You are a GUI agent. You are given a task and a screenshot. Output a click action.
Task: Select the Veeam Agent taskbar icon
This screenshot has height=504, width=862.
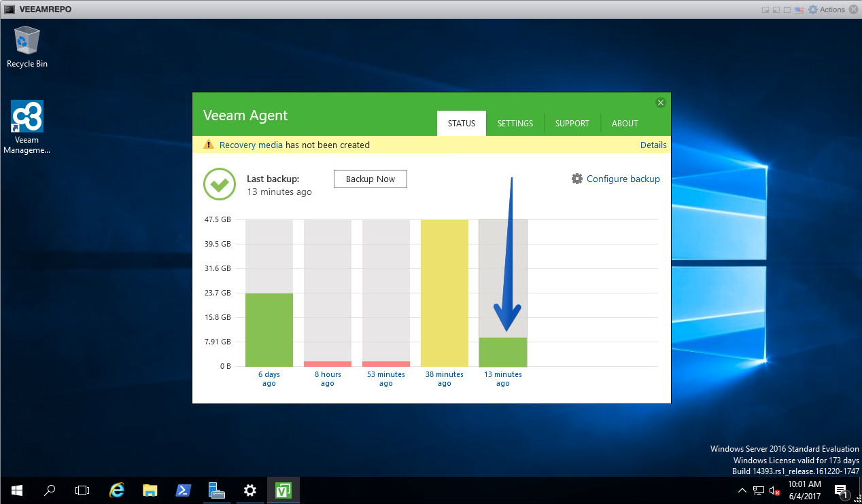(x=283, y=490)
